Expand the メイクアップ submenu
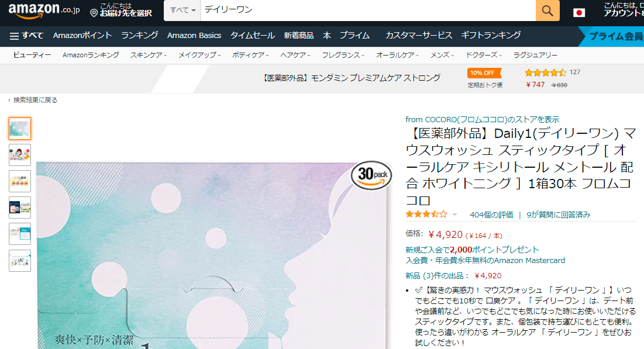 tap(199, 55)
